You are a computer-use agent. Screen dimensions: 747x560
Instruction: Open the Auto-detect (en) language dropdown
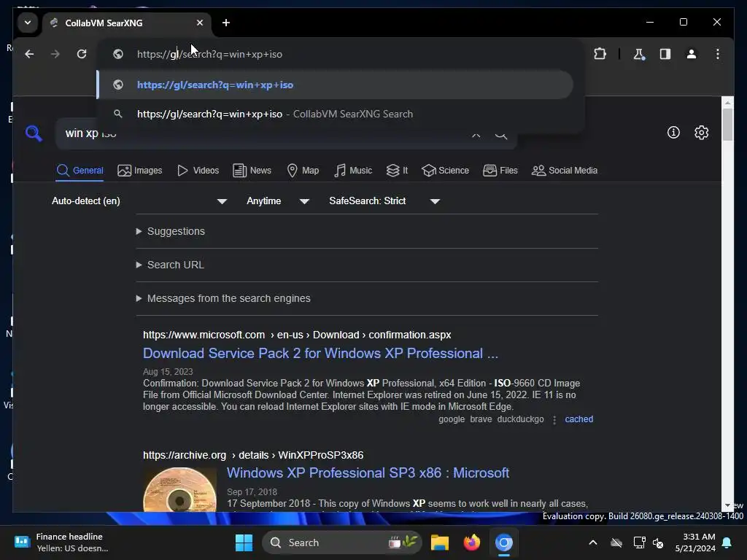tap(139, 201)
